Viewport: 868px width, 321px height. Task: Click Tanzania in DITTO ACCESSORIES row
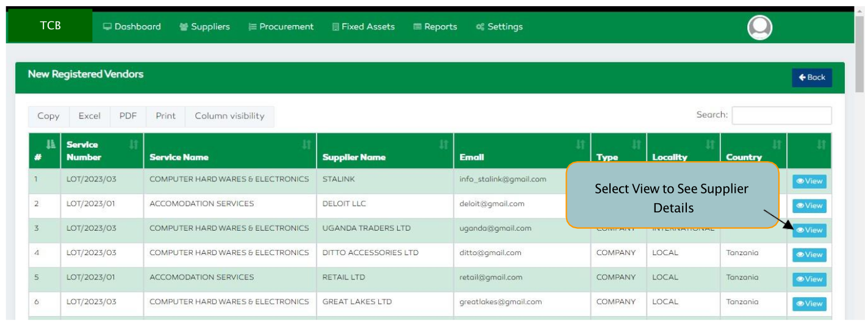pyautogui.click(x=742, y=253)
